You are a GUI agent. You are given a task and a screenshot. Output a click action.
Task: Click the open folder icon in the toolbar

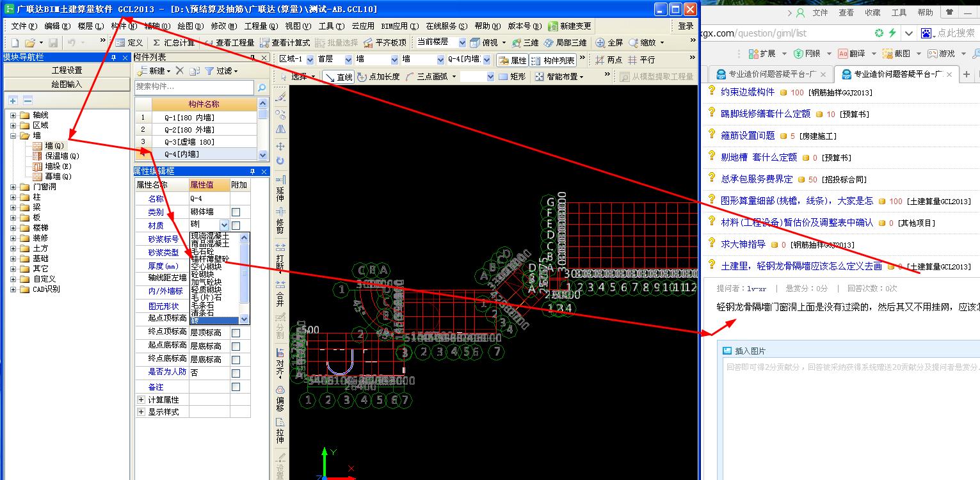coord(30,42)
